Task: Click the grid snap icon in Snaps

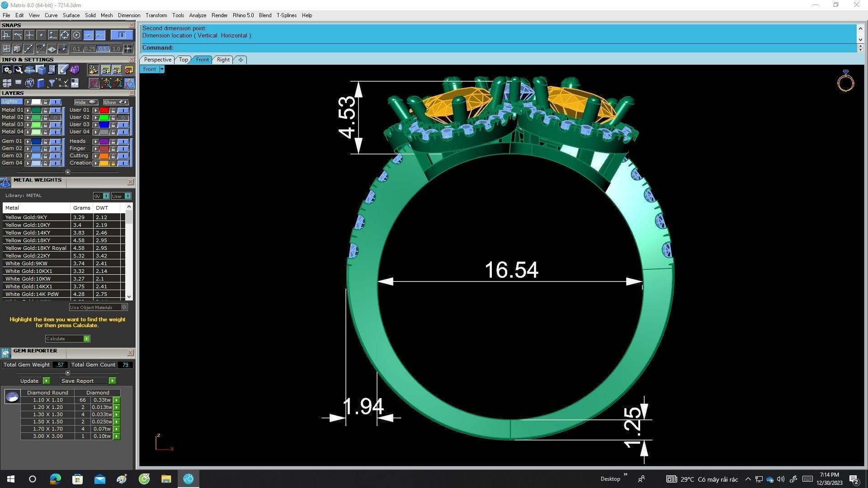Action: [x=128, y=48]
